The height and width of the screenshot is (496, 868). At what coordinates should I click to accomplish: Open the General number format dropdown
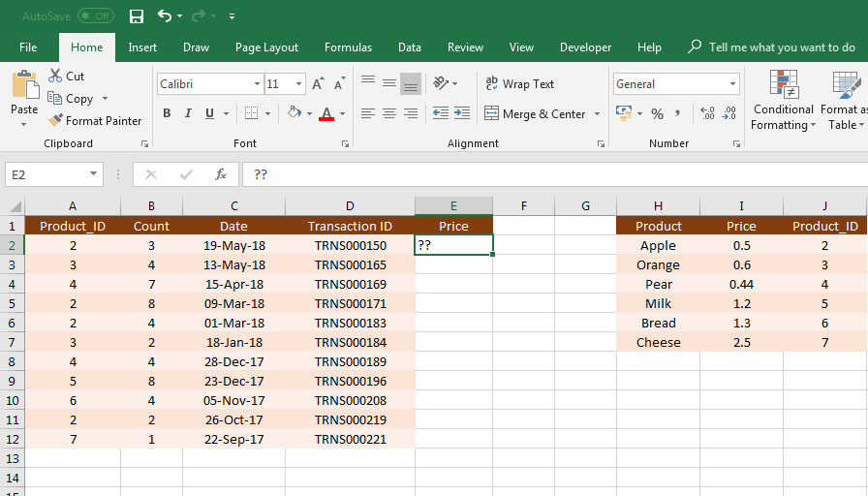pos(733,84)
